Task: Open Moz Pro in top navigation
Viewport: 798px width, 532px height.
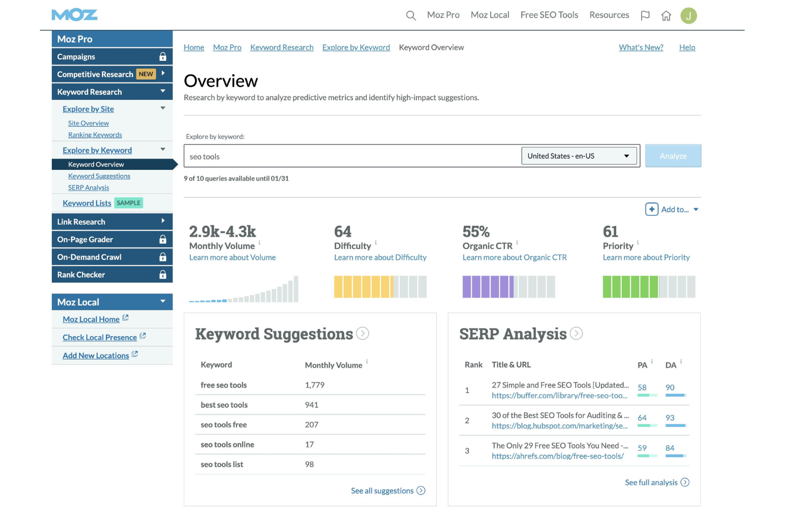Action: pos(443,15)
